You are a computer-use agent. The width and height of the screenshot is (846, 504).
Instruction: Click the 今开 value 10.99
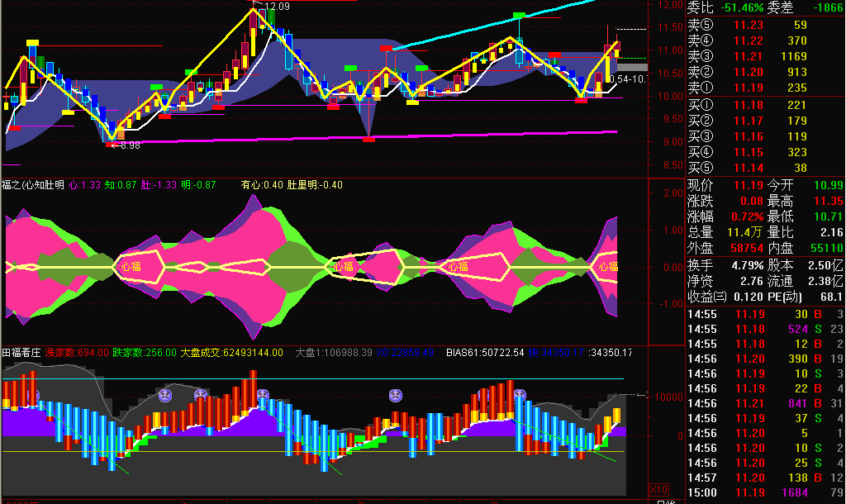click(828, 185)
